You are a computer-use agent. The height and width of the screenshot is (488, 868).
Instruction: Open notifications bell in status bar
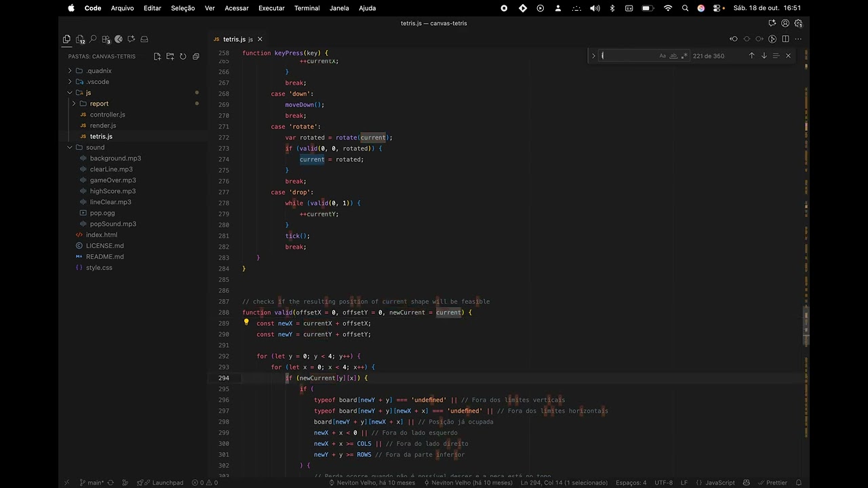[x=799, y=483]
